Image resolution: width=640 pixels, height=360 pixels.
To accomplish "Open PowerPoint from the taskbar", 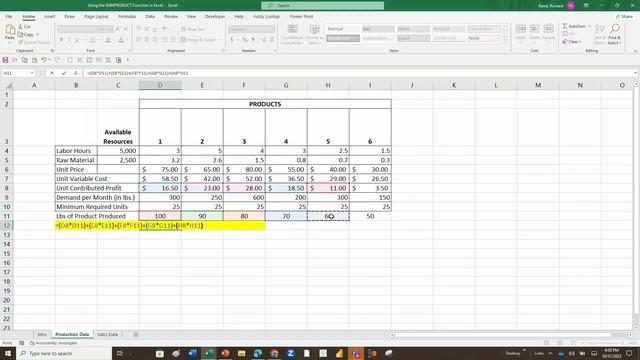I will tap(225, 353).
